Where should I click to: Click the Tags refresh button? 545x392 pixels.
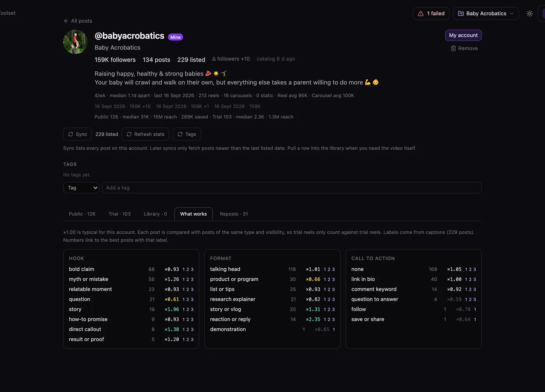186,134
